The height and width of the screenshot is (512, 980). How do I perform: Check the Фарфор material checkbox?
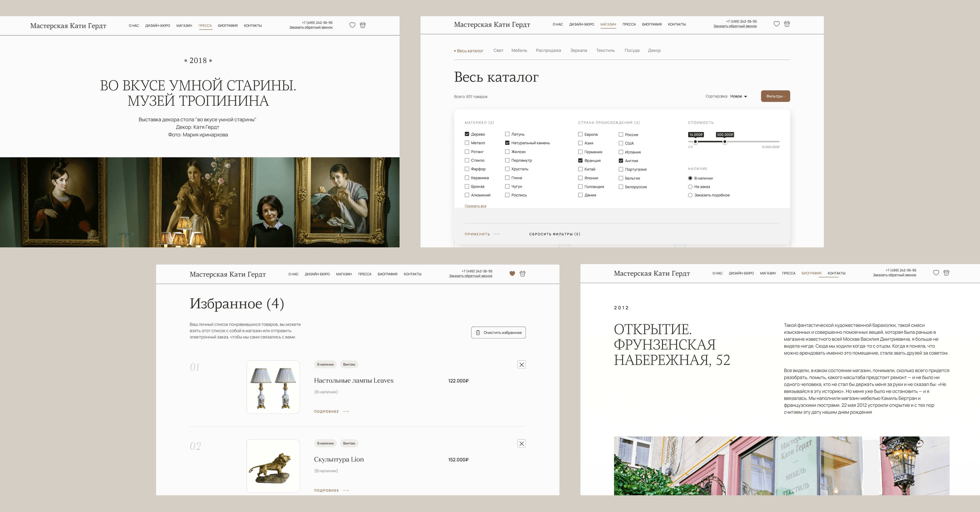(467, 169)
